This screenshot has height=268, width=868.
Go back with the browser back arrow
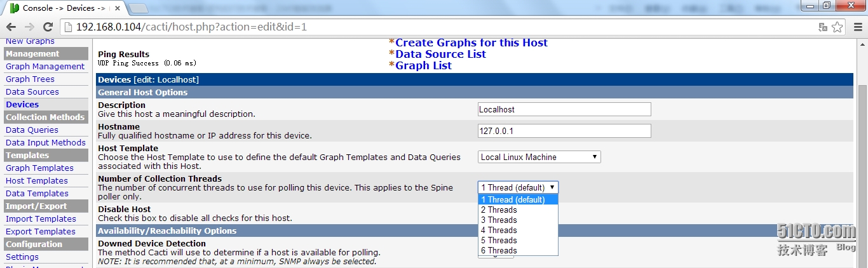[x=11, y=27]
